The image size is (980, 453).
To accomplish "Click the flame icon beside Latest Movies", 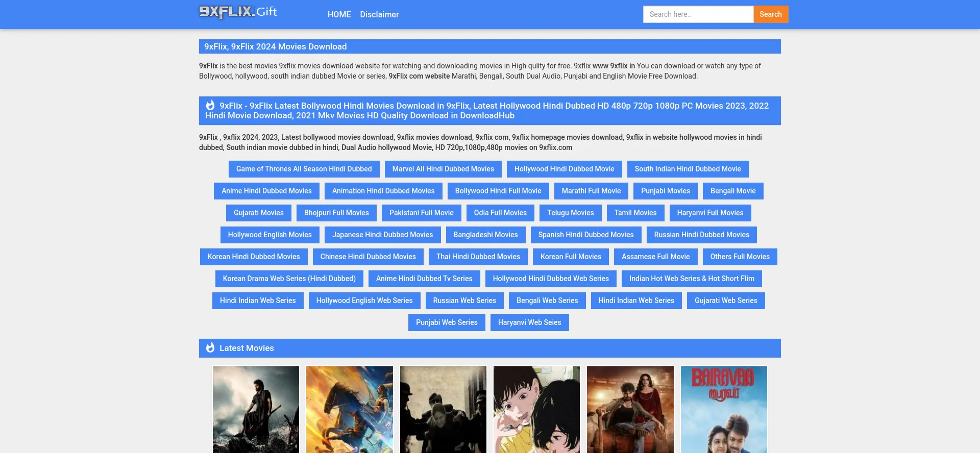I will 210,348.
